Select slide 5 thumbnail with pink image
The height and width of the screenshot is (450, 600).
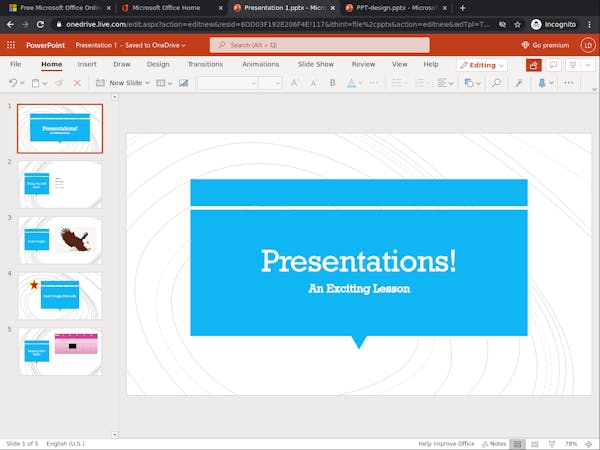tap(60, 351)
